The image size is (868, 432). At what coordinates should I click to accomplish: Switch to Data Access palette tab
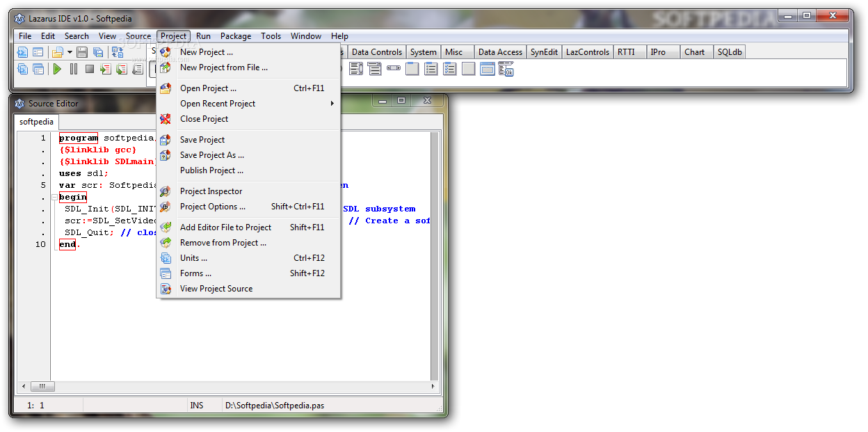click(500, 52)
